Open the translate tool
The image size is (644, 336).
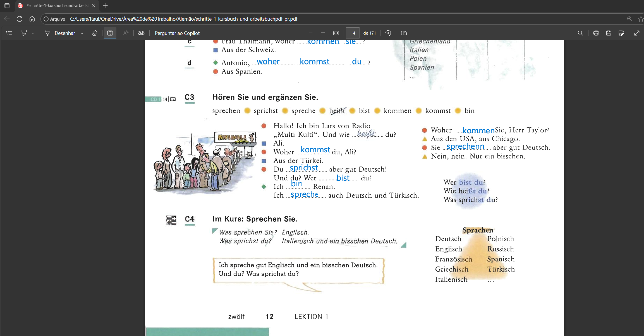[x=141, y=33]
